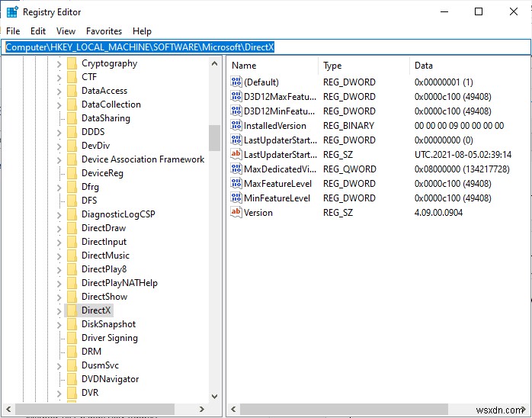The width and height of the screenshot is (532, 418).
Task: Click the DirectX folder icon
Action: [72, 310]
